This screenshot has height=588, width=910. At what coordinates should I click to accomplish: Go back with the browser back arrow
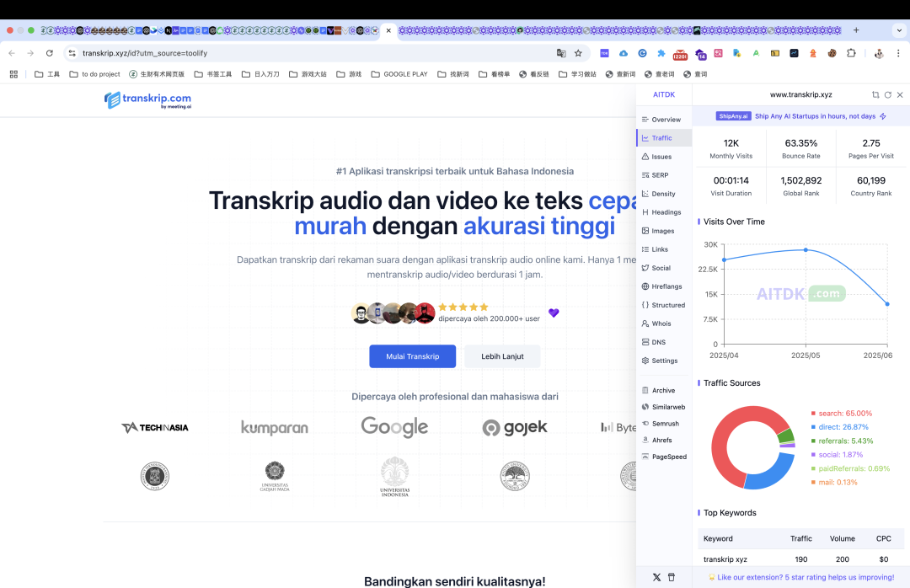(x=12, y=53)
